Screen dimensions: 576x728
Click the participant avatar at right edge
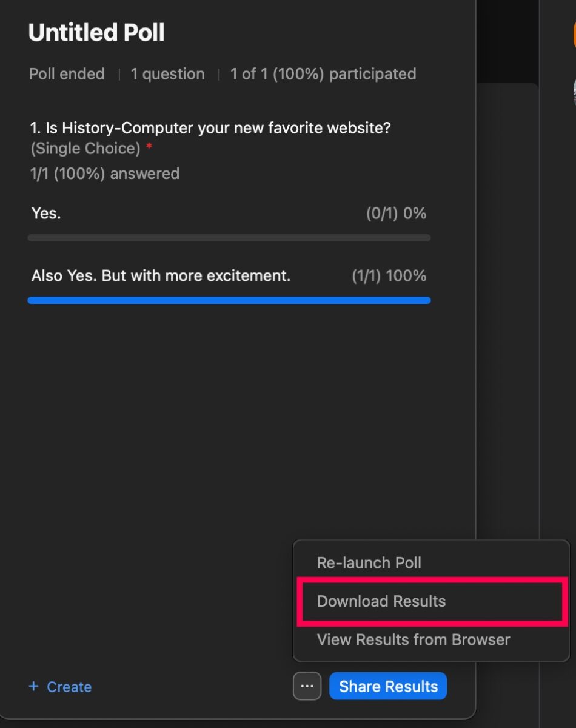[574, 91]
